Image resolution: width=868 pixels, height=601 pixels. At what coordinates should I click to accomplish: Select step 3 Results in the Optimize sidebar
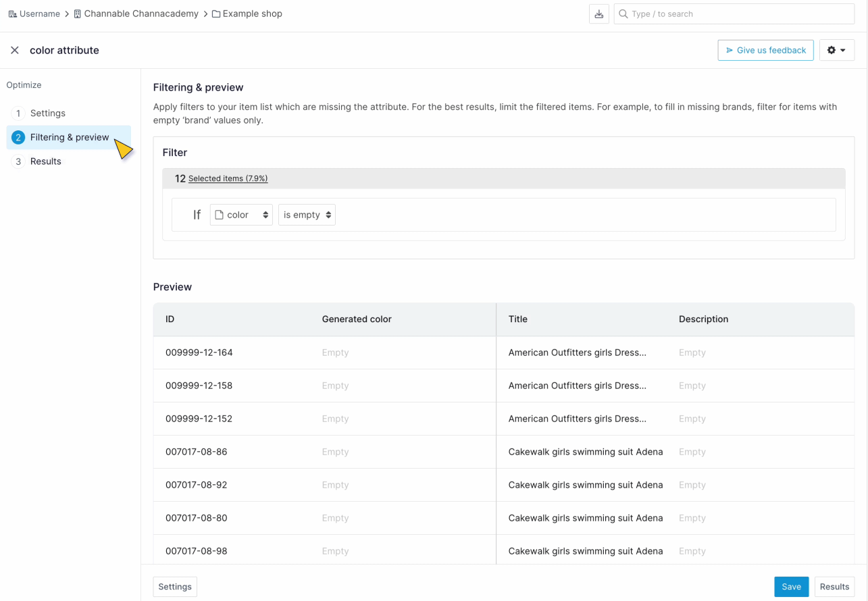(45, 161)
